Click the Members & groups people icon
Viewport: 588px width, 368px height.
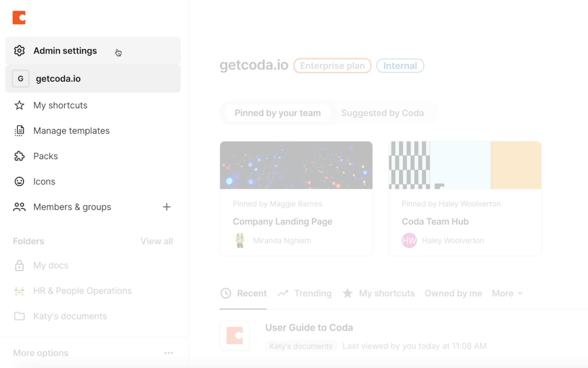point(19,207)
